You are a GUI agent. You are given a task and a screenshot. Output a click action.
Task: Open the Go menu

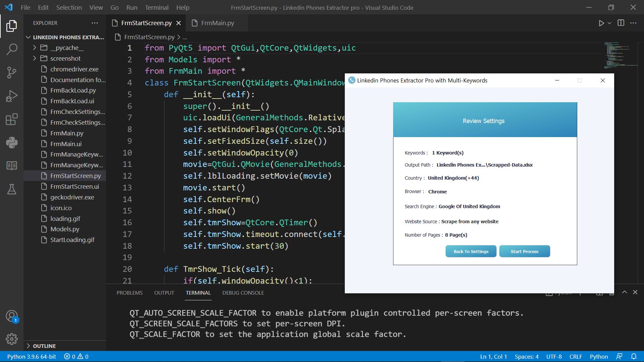(114, 7)
